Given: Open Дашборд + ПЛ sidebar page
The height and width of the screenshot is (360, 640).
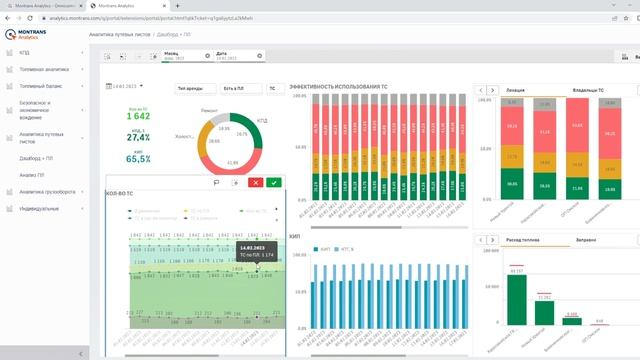Looking at the screenshot, I should pos(36,158).
